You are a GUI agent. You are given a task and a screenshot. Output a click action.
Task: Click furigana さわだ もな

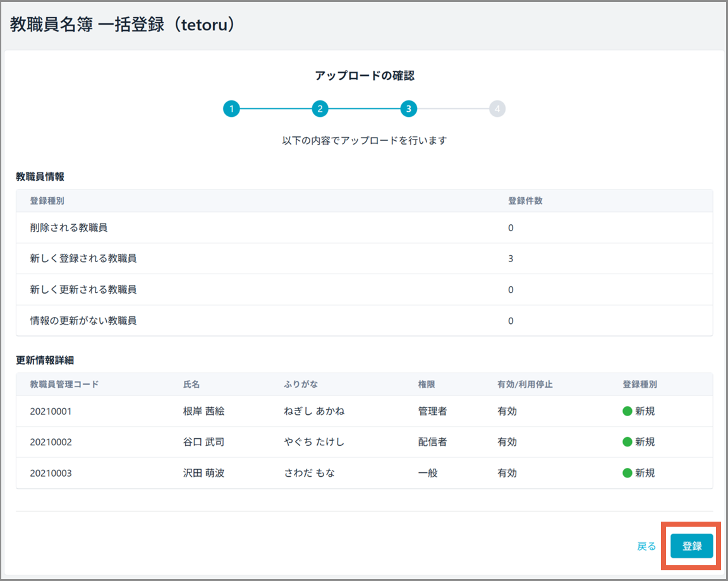[x=309, y=473]
